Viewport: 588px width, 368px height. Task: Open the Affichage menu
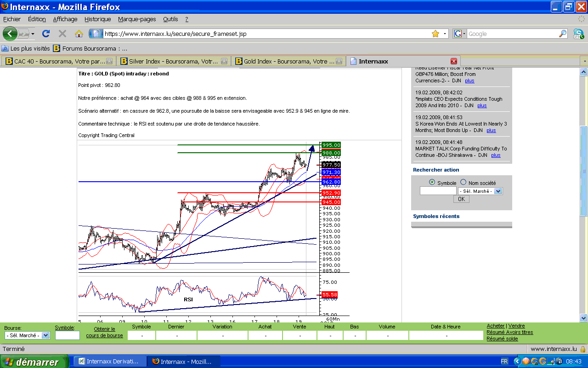[x=65, y=19]
